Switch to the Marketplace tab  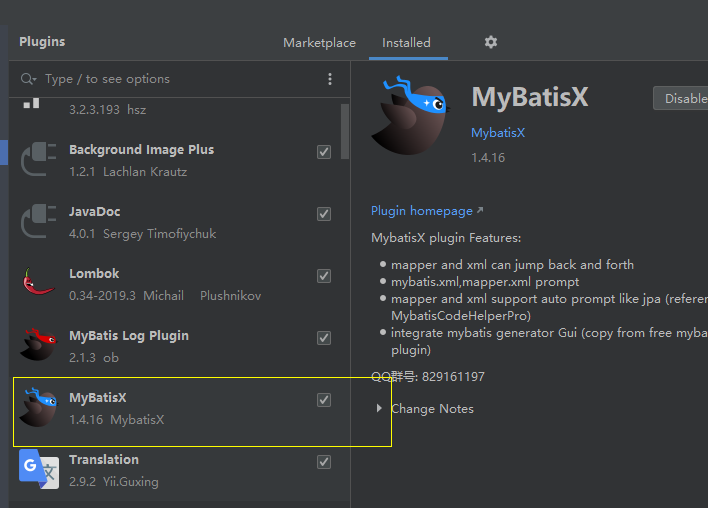319,43
